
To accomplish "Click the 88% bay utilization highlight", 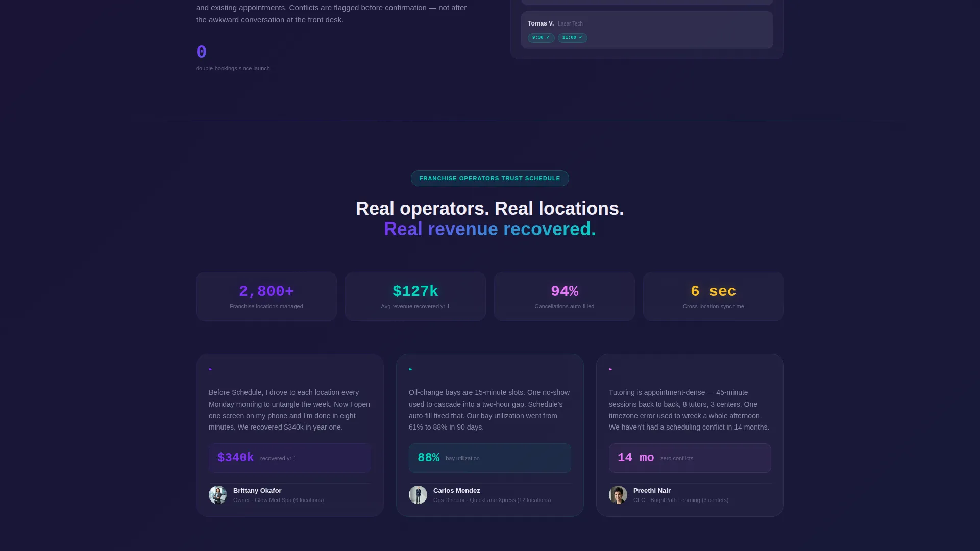I will tap(490, 458).
